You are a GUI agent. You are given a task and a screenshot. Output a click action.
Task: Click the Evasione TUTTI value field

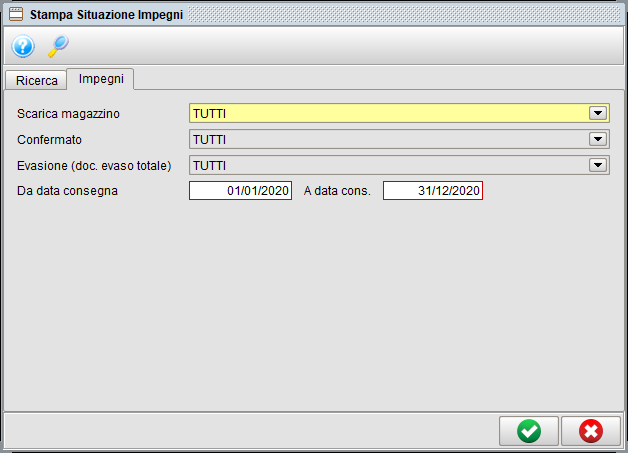tap(388, 165)
